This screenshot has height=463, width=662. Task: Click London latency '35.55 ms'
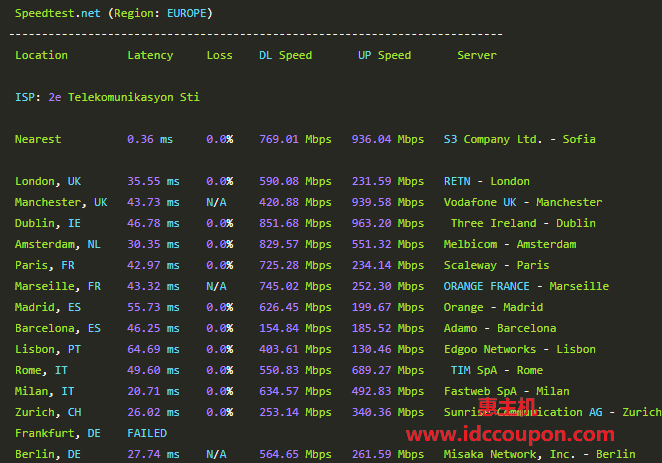click(x=153, y=181)
